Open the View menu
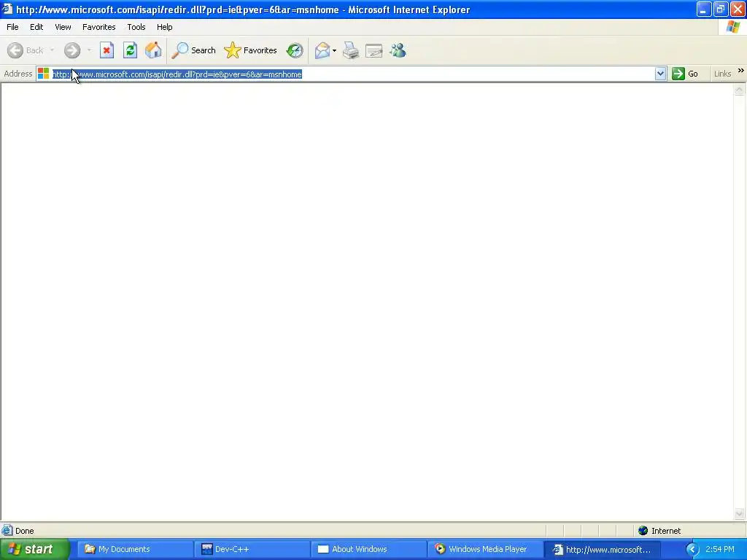Viewport: 747px width, 560px height. [x=63, y=27]
